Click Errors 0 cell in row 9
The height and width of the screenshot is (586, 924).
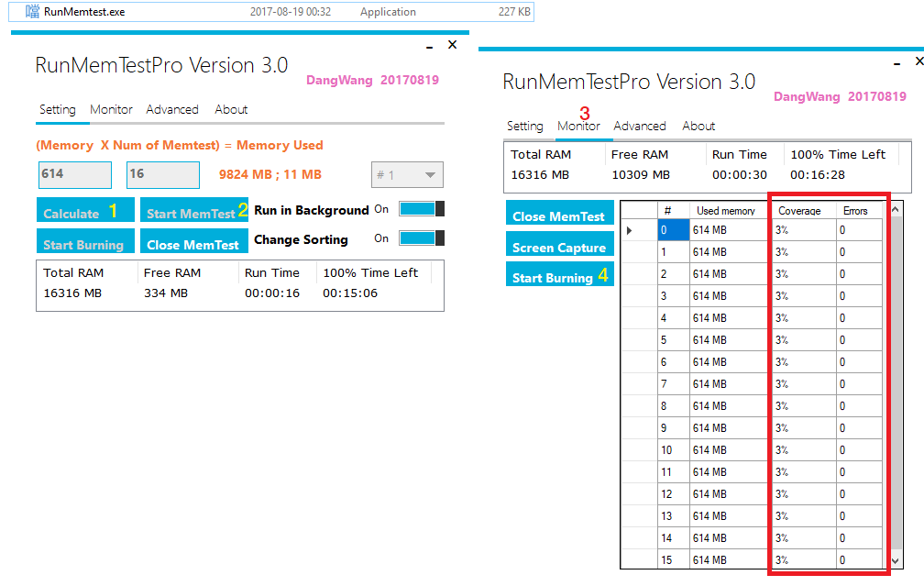point(859,428)
